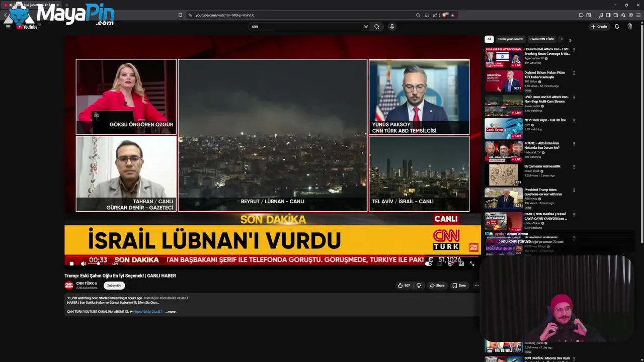Open the YouTube guide hamburger menu

tap(8, 27)
